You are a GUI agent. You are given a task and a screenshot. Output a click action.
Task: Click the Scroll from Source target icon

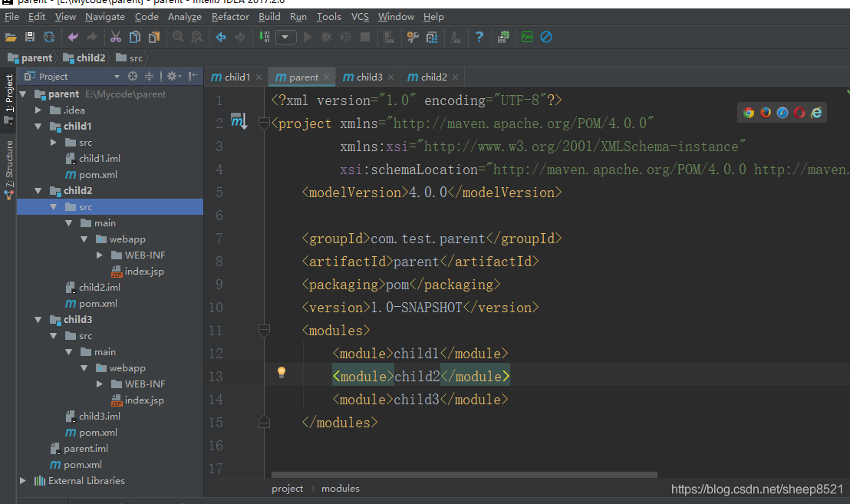pyautogui.click(x=133, y=77)
